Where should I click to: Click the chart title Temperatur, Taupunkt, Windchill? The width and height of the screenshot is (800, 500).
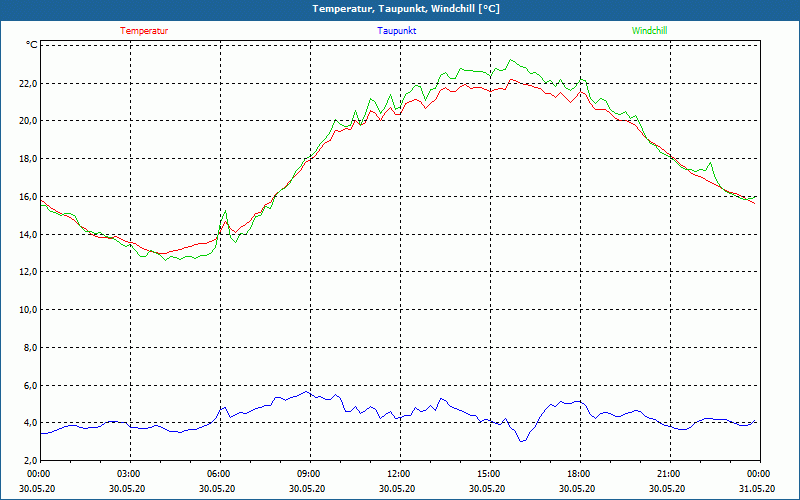(406, 9)
